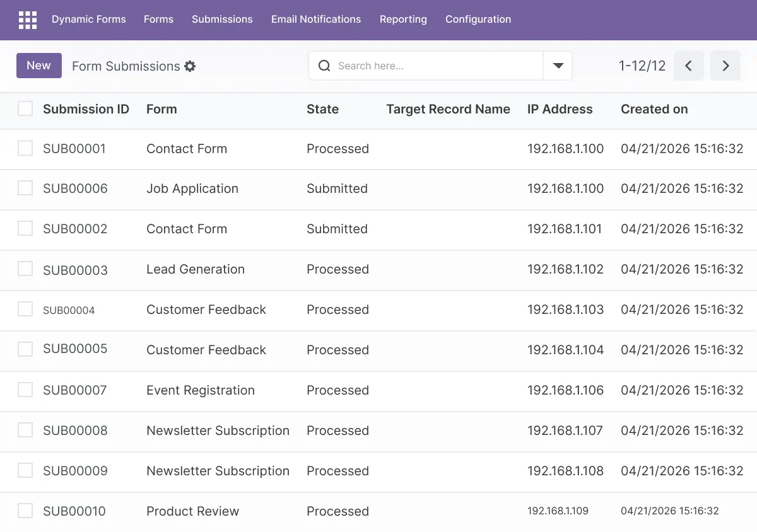Sort by Form column header
Image resolution: width=757 pixels, height=532 pixels.
(161, 109)
